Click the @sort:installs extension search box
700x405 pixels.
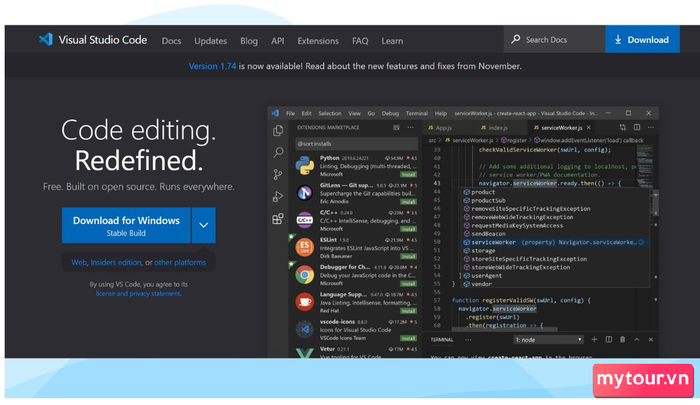[356, 144]
